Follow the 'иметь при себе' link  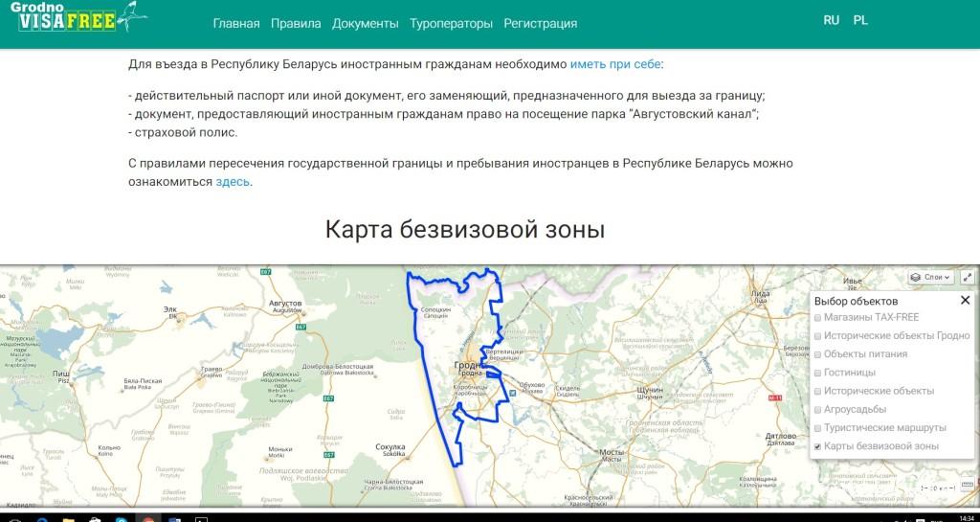pyautogui.click(x=615, y=64)
